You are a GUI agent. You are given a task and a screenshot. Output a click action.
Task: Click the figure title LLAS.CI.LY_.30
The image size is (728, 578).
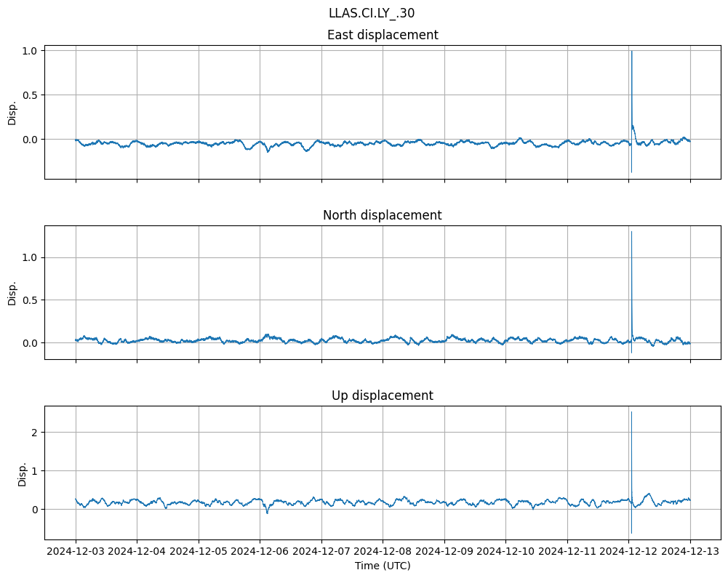(372, 13)
